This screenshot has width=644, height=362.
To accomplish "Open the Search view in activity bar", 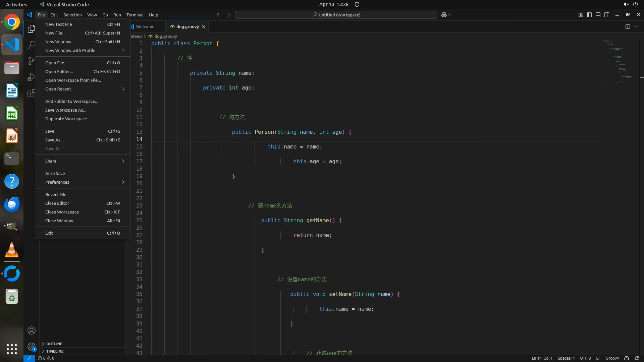I will click(x=31, y=45).
